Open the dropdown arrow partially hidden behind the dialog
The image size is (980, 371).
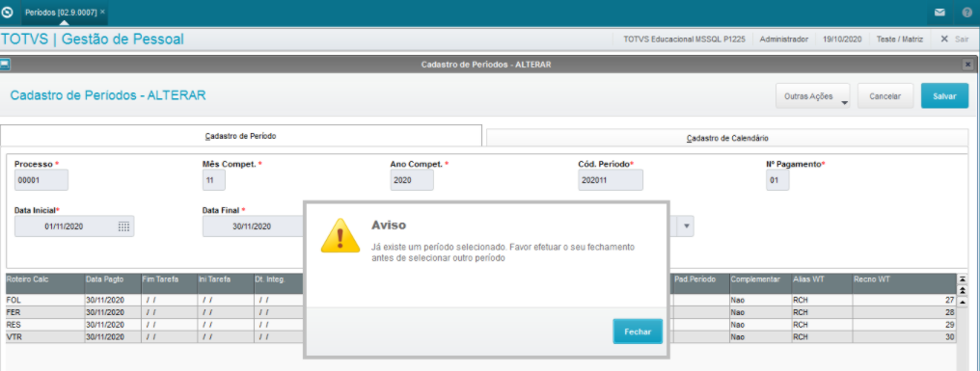click(x=687, y=226)
